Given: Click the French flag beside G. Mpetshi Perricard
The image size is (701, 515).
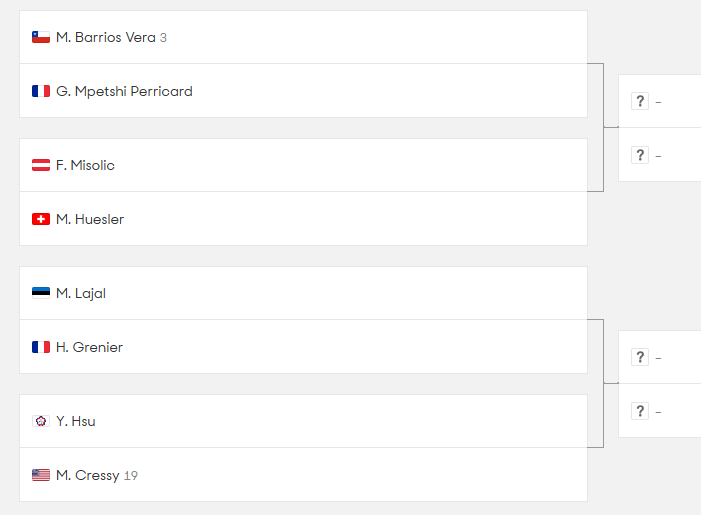Looking at the screenshot, I should point(41,91).
